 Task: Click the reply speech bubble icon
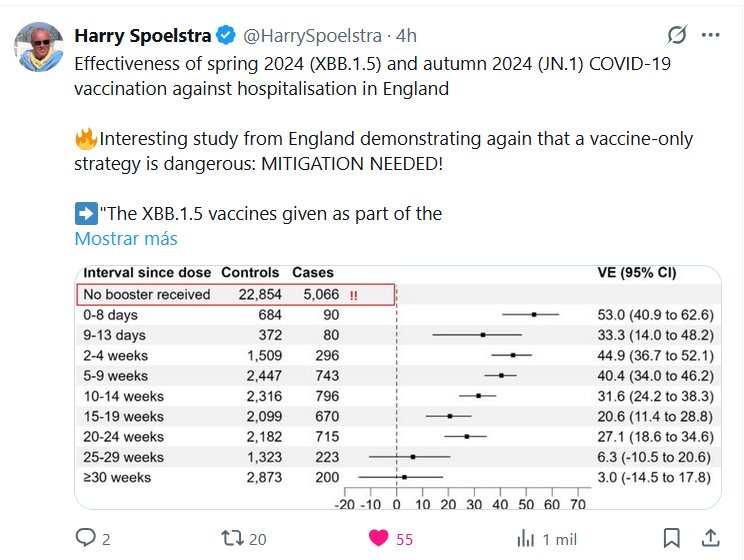[x=85, y=538]
